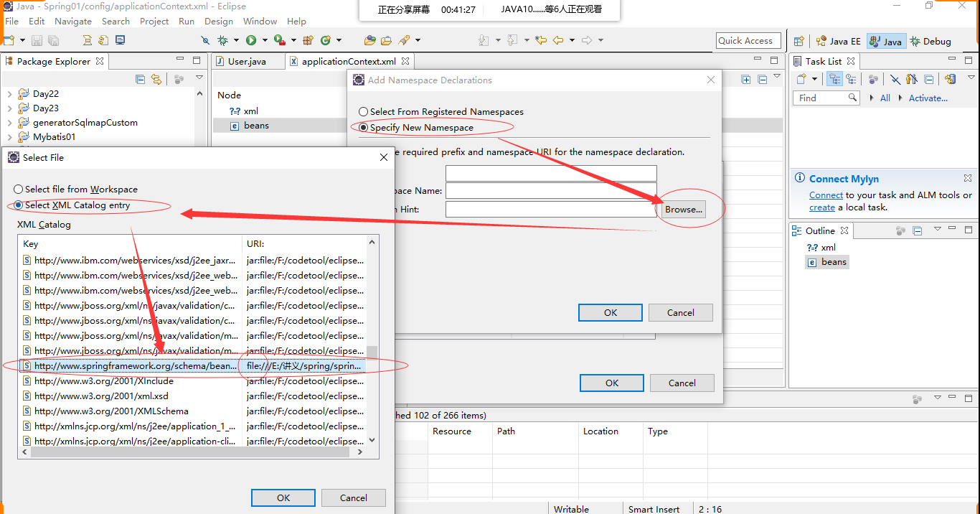Click the Activate... link in Task List

(928, 98)
